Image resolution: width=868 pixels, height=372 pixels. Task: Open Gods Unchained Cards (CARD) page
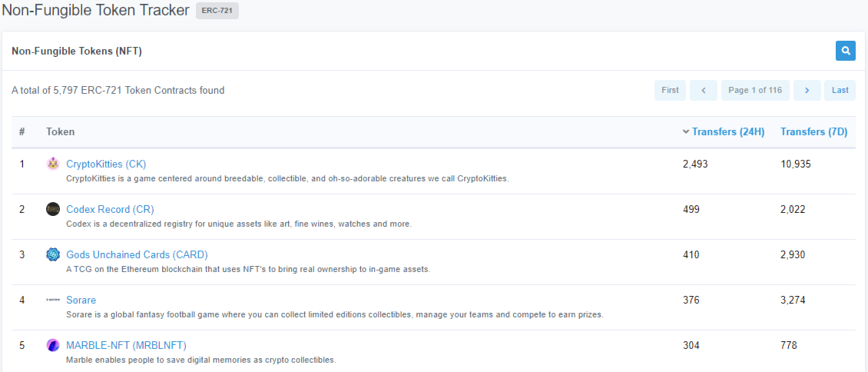pos(137,254)
